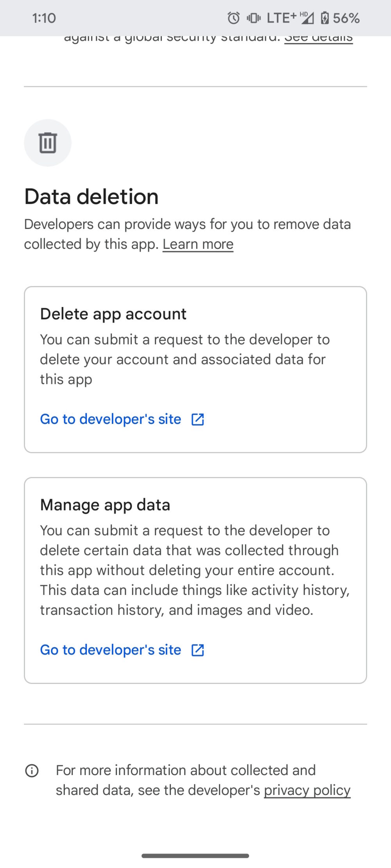
Task: Open the developer's privacy policy link
Action: [x=307, y=790]
